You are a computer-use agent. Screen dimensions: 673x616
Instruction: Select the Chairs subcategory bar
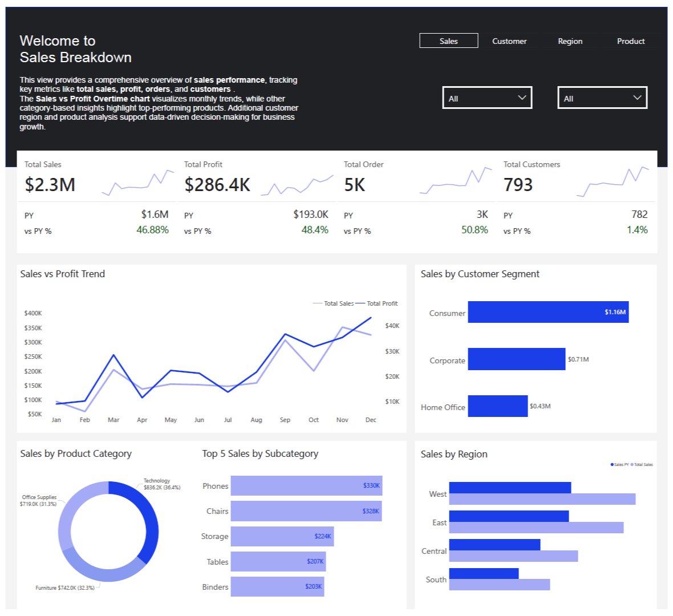click(305, 511)
